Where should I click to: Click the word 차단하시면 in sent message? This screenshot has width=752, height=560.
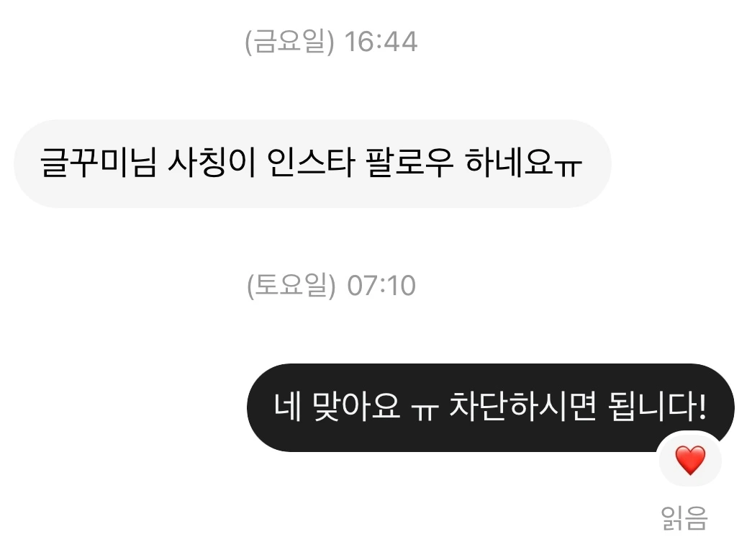[522, 407]
